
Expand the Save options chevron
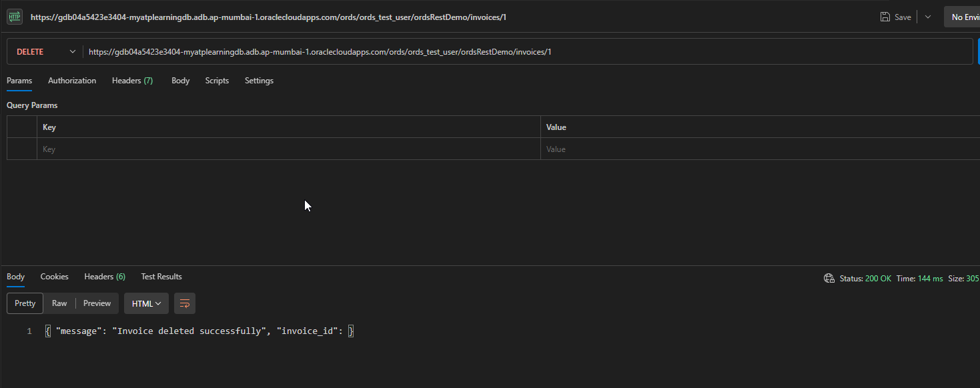(x=927, y=17)
